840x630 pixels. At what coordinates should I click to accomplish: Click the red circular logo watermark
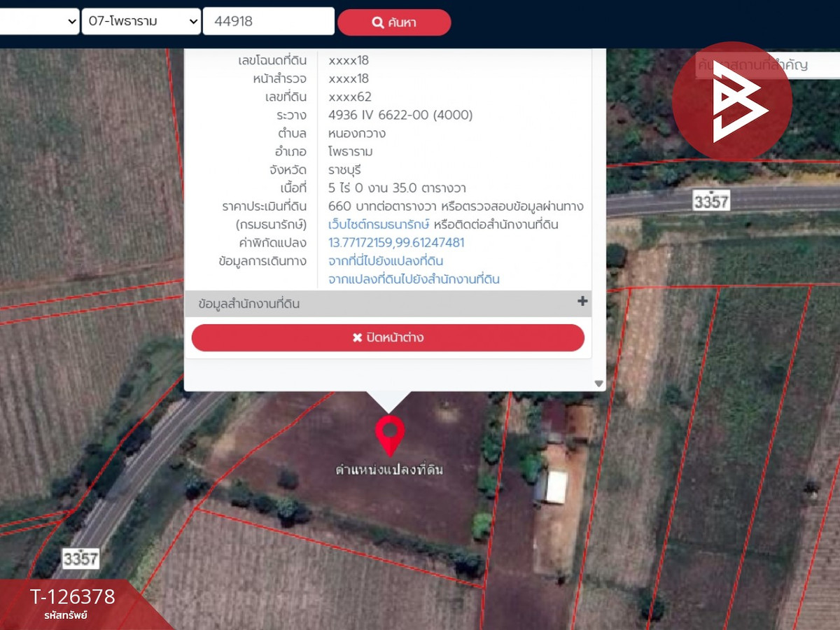coord(732,102)
